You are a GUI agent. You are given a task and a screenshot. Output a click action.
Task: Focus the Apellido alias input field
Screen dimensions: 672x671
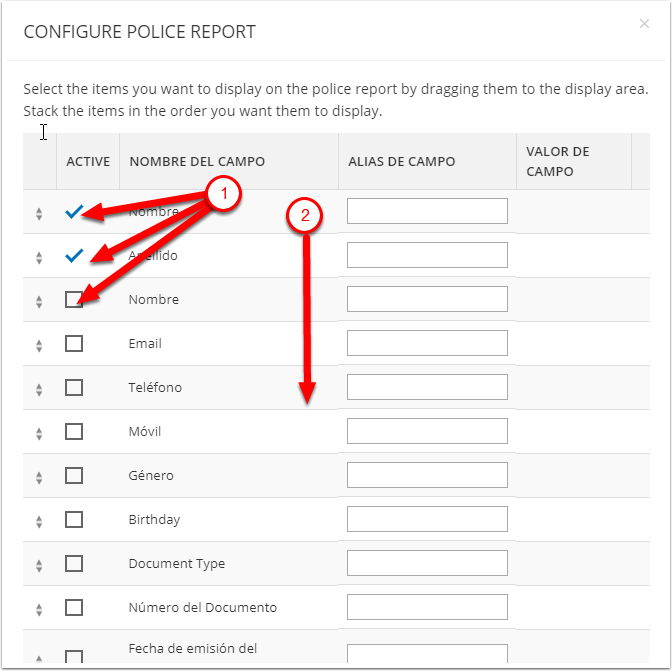point(427,255)
